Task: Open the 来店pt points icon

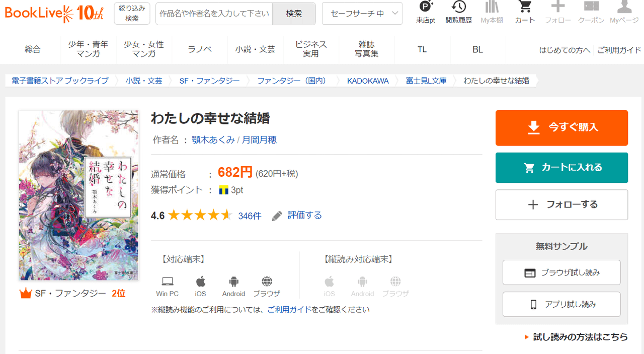Action: [426, 7]
